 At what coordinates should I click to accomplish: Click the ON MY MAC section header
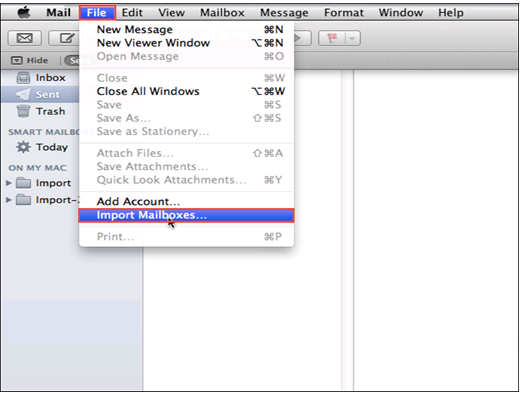[x=37, y=168]
